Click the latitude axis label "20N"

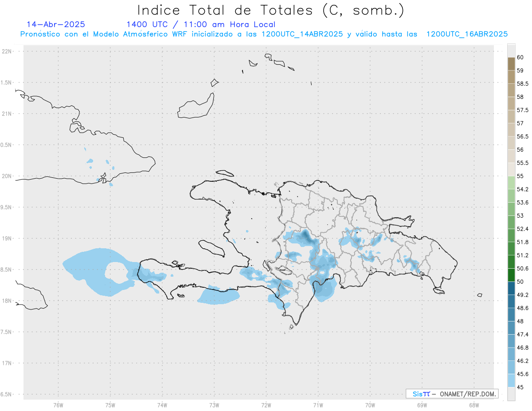7,176
